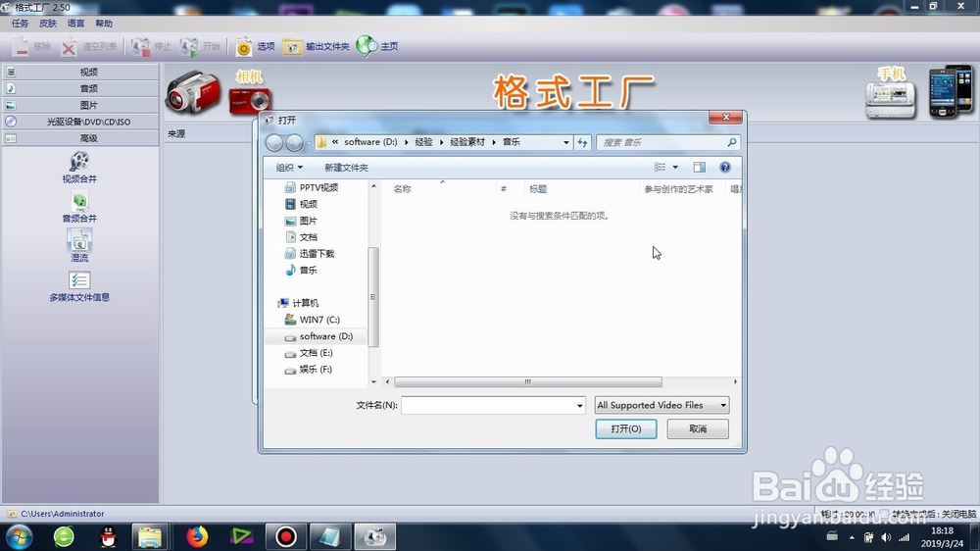The image size is (980, 551).
Task: Open the 组织 dropdown menu
Action: point(289,167)
